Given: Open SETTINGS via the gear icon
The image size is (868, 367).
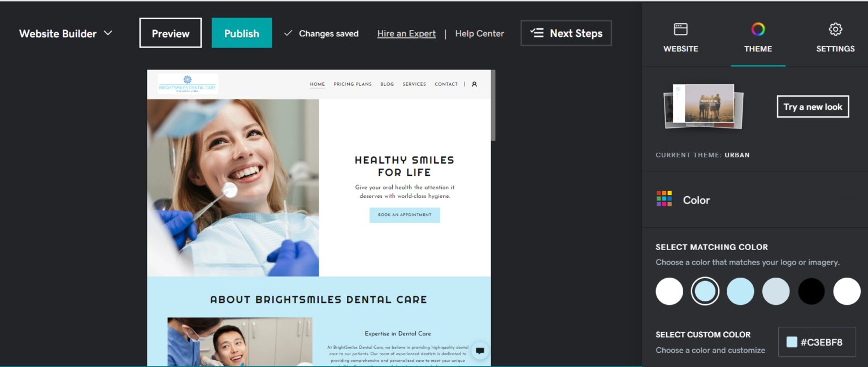Looking at the screenshot, I should coord(835,29).
